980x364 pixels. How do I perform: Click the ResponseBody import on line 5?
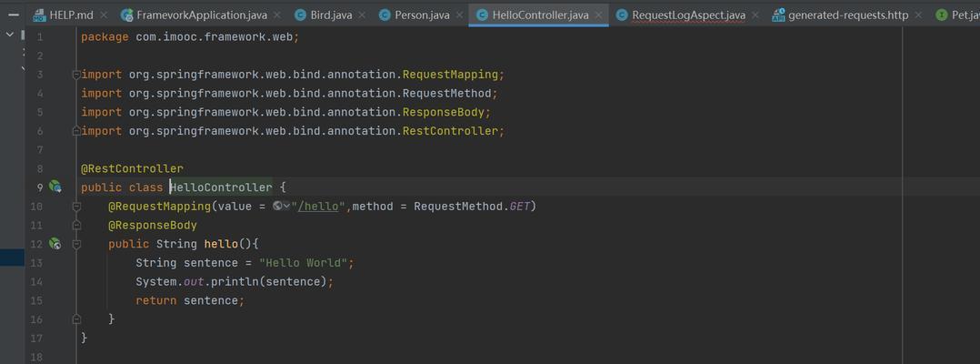(443, 112)
